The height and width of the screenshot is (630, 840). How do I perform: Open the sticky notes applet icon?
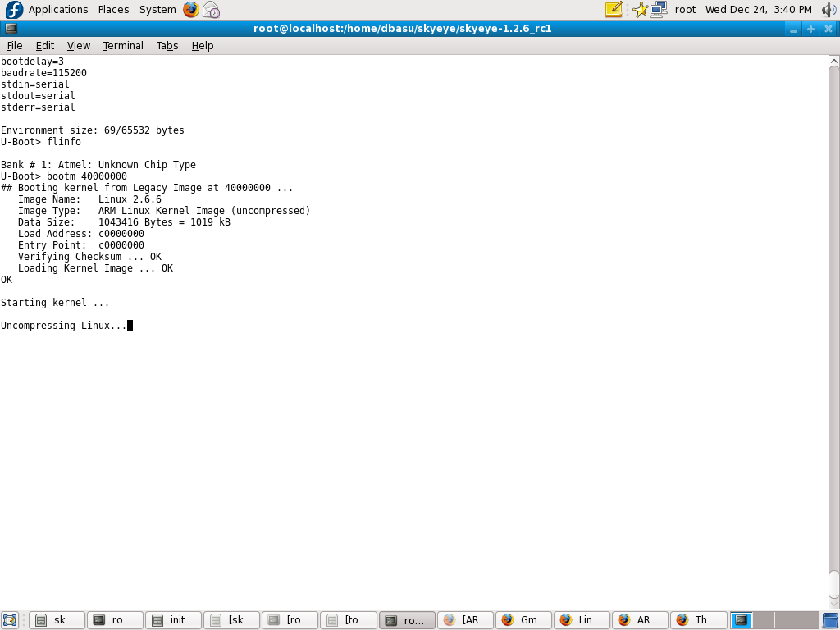coord(614,10)
